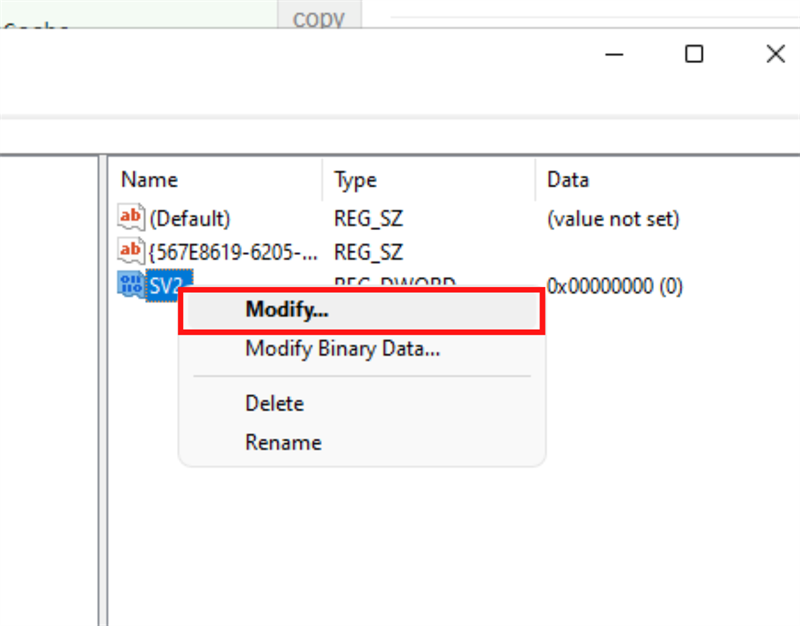Click the (Default) string value icon
This screenshot has height=626, width=800.
pos(131,218)
